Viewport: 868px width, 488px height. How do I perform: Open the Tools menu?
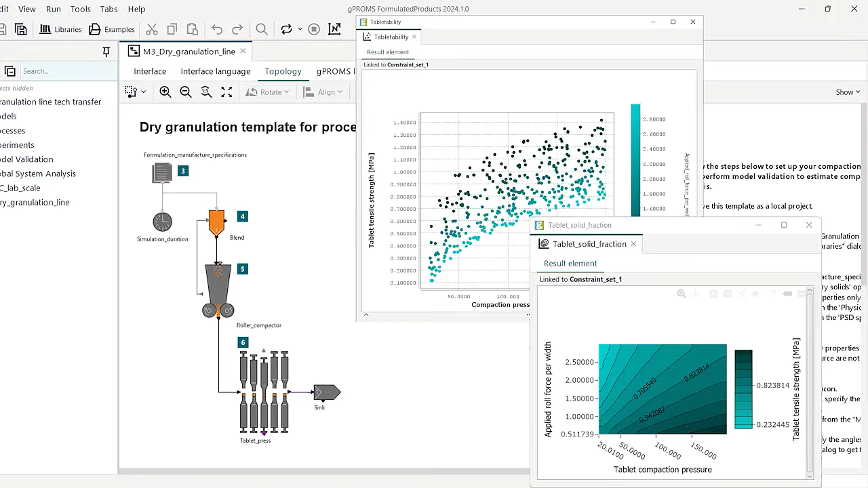81,9
